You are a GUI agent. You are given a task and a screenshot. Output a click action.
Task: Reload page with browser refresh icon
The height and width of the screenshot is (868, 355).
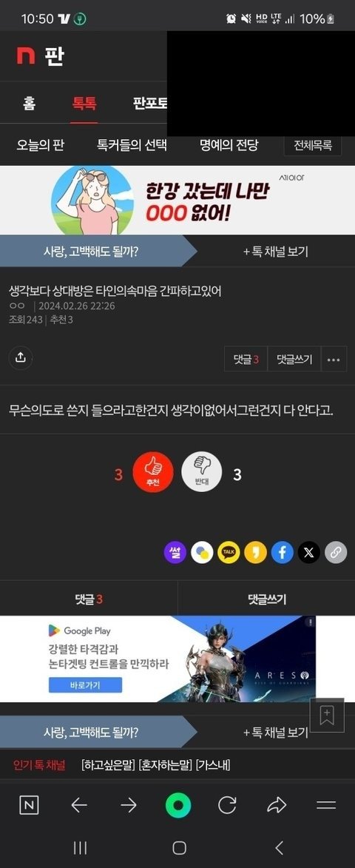(227, 805)
